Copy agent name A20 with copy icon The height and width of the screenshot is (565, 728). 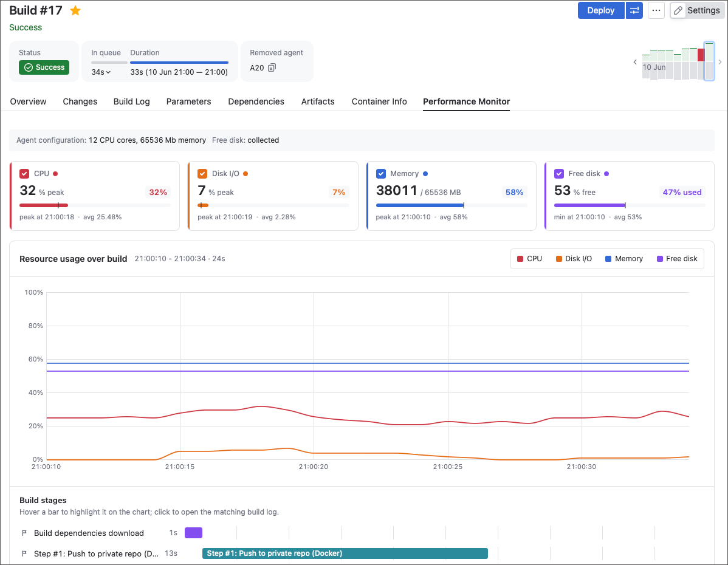tap(272, 68)
